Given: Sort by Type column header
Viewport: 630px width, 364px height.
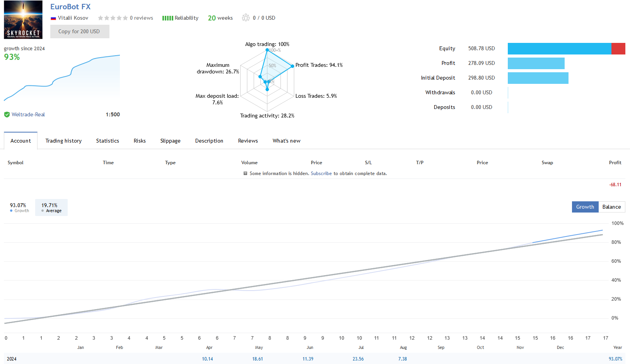Looking at the screenshot, I should pyautogui.click(x=170, y=163).
